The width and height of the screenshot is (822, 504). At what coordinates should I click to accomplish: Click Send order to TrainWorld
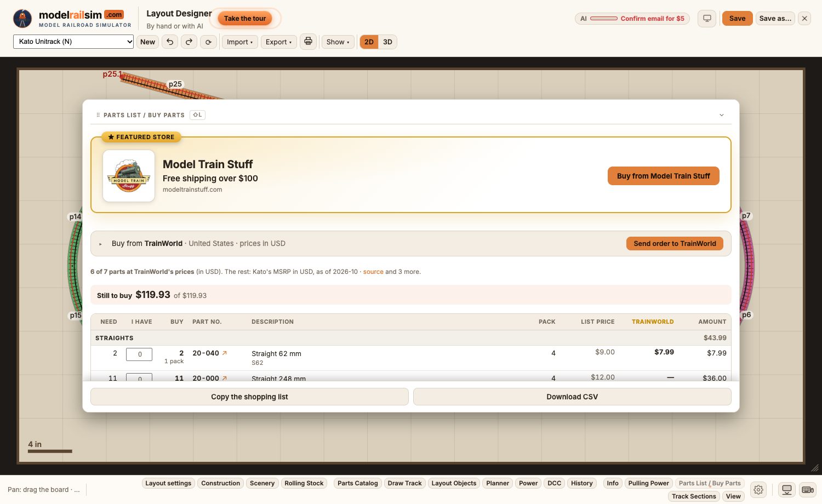(675, 244)
